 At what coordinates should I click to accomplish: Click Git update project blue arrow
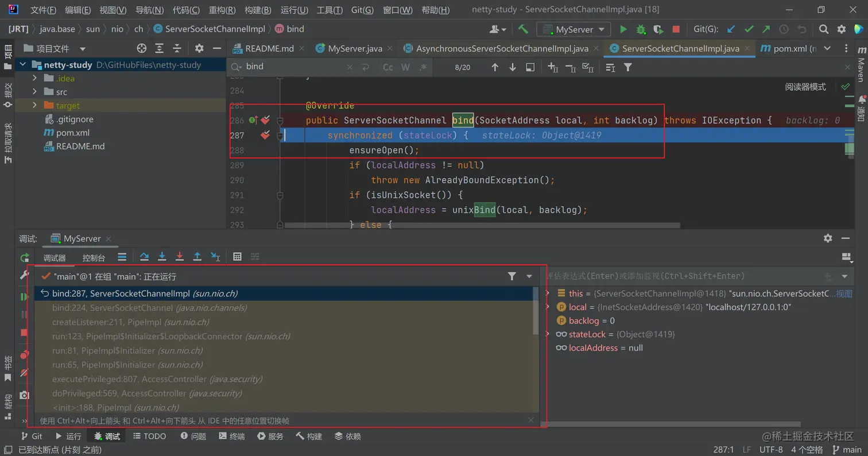(x=731, y=29)
